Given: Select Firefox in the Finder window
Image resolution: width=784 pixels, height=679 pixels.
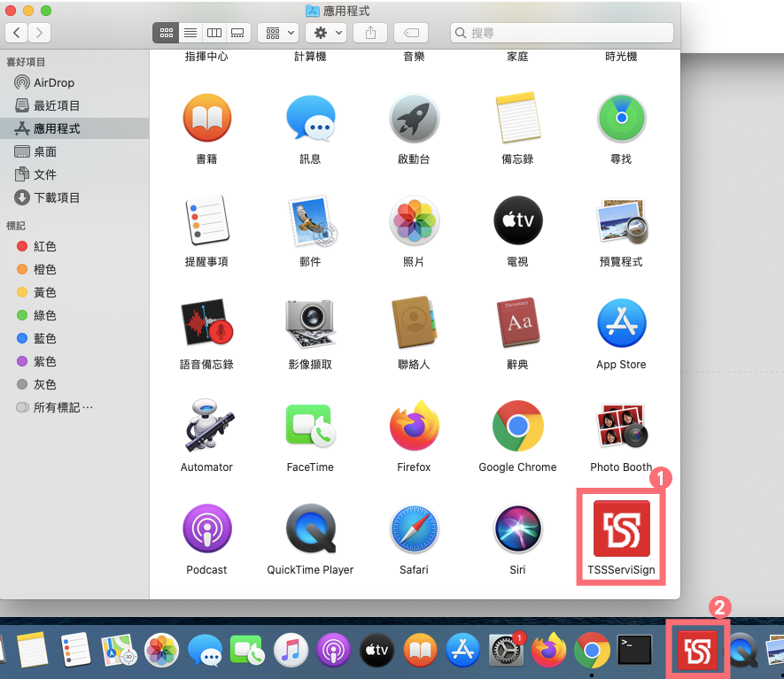Looking at the screenshot, I should click(x=414, y=426).
